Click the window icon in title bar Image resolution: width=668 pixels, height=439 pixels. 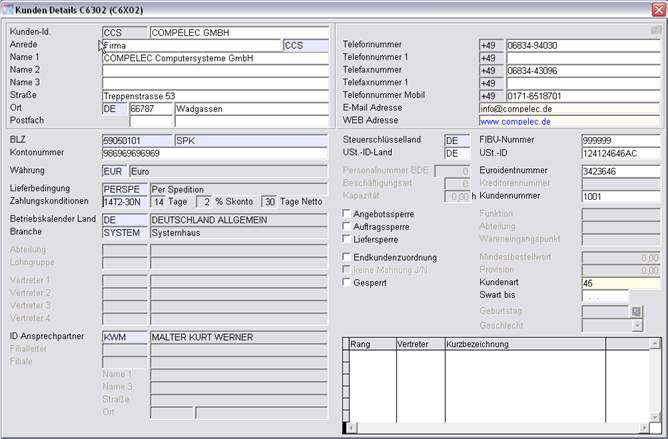8,8
